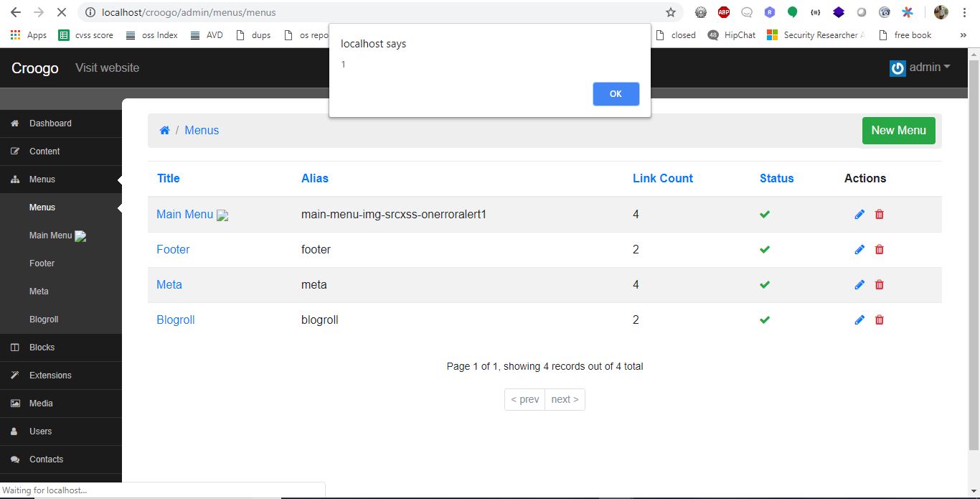The image size is (980, 499).
Task: Bookmark this page with the star icon
Action: 671,12
